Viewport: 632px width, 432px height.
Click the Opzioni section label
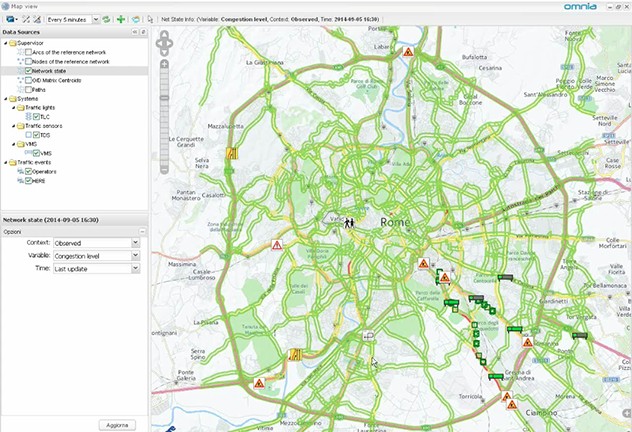coord(12,232)
